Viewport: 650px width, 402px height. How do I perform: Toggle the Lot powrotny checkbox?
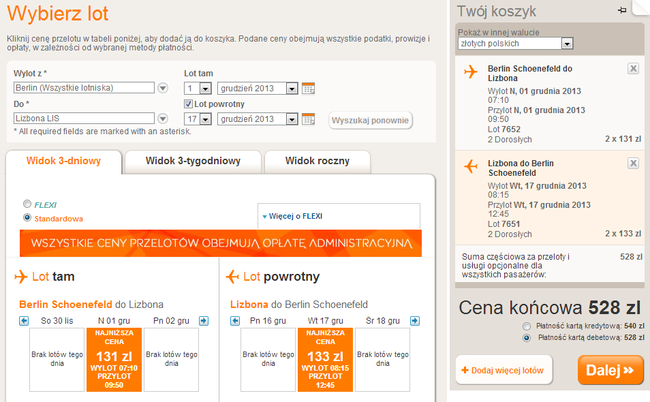188,104
